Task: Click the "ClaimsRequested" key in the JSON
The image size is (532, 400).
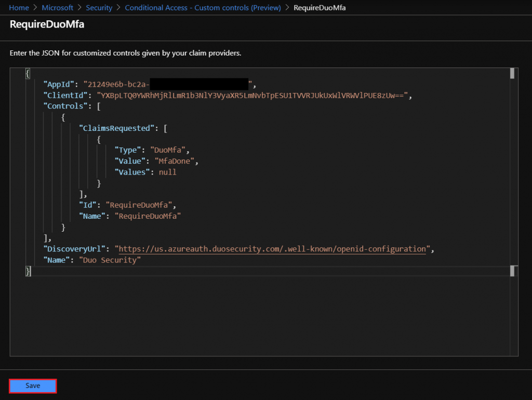Action: [x=114, y=128]
